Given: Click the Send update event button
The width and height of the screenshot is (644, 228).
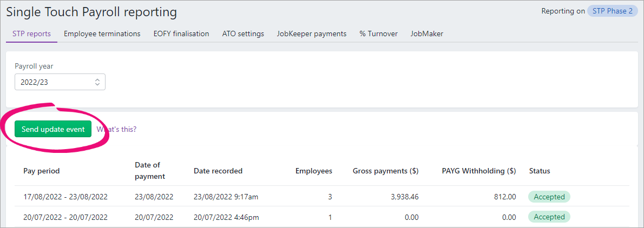Looking at the screenshot, I should coord(53,129).
